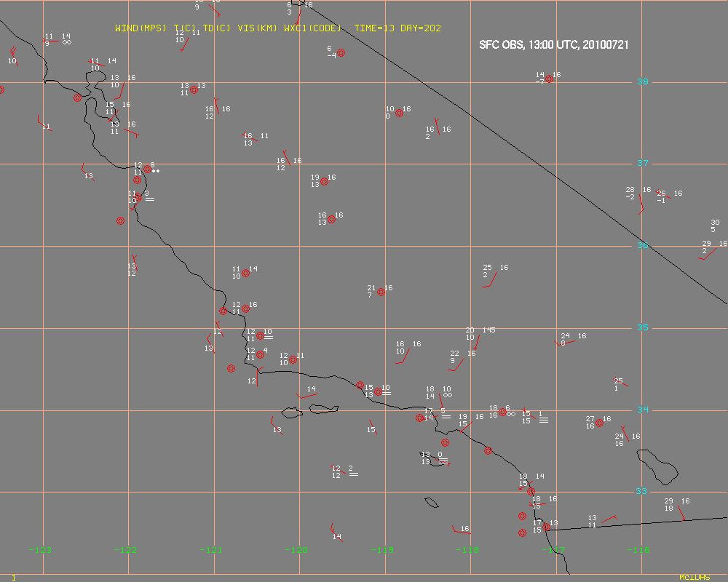Image resolution: width=728 pixels, height=582 pixels.
Task: Click the station circle for the 27/16 observation
Action: [x=599, y=423]
